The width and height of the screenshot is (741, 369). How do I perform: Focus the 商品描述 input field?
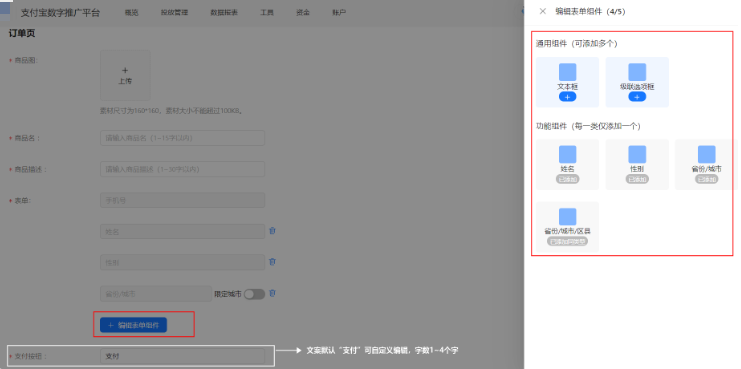(182, 169)
